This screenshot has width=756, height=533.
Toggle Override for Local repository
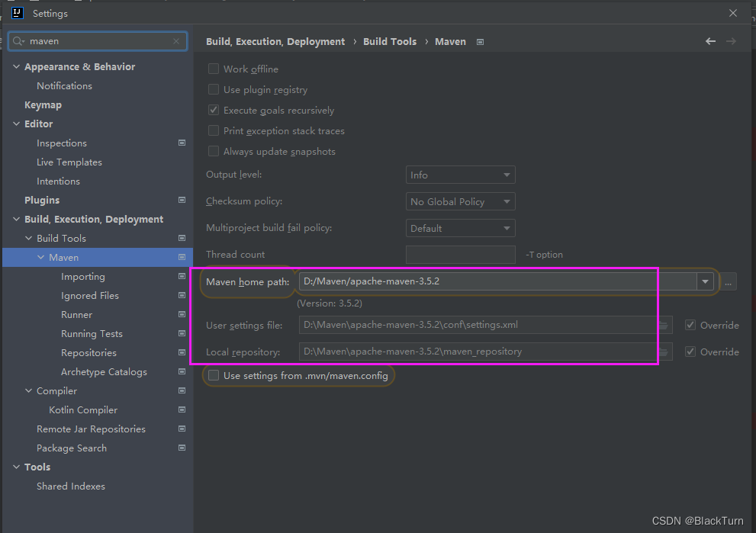pyautogui.click(x=690, y=352)
